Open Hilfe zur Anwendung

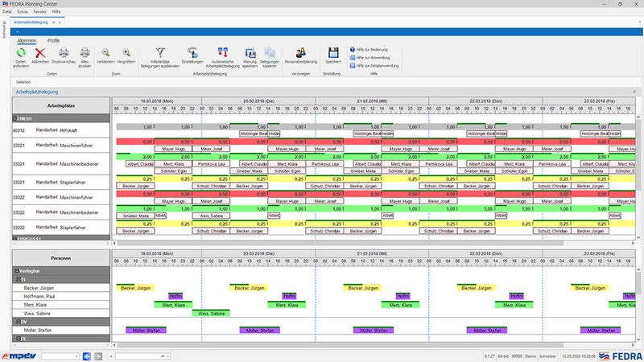pyautogui.click(x=369, y=58)
